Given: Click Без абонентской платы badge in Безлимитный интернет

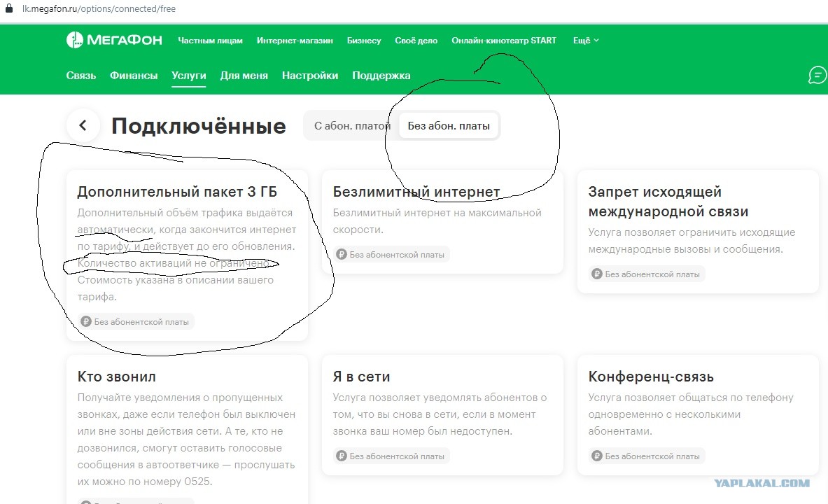Looking at the screenshot, I should click(x=391, y=255).
